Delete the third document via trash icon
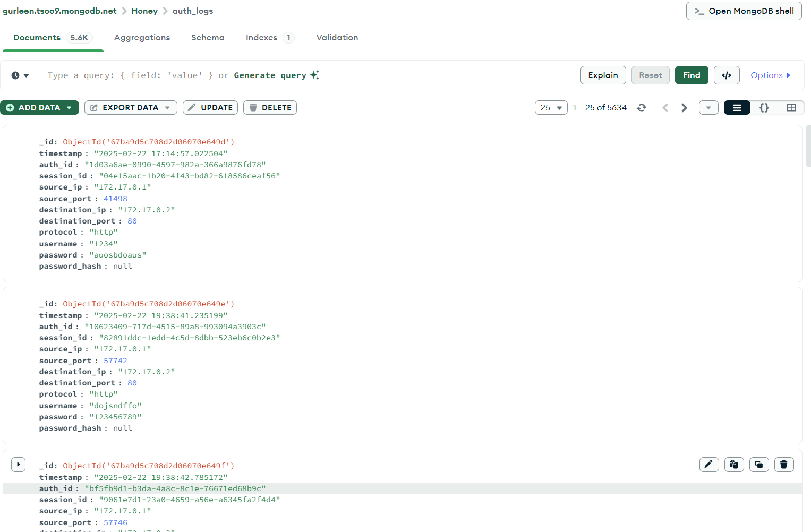This screenshot has height=532, width=811. pyautogui.click(x=784, y=465)
